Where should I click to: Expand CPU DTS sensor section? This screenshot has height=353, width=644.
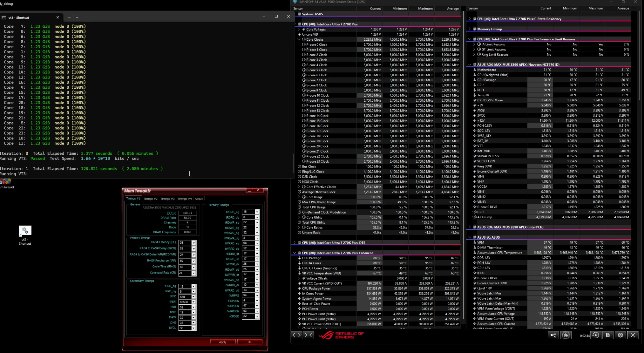click(x=295, y=243)
